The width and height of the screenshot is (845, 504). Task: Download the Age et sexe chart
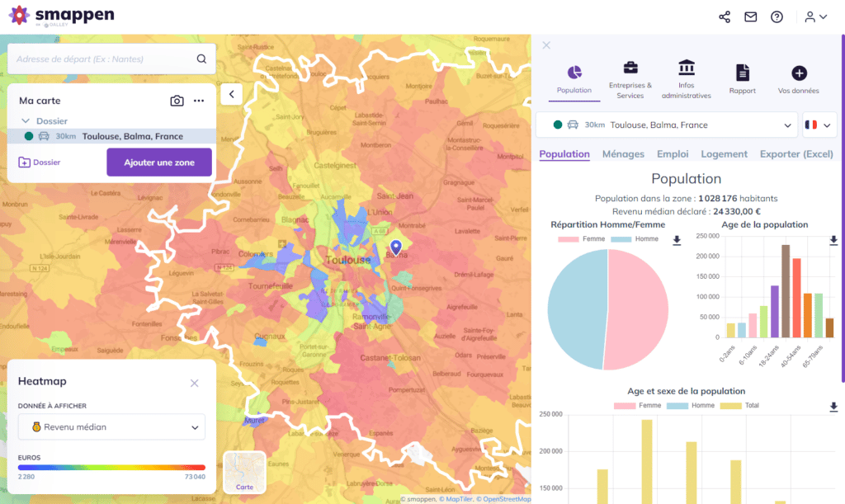tap(833, 407)
